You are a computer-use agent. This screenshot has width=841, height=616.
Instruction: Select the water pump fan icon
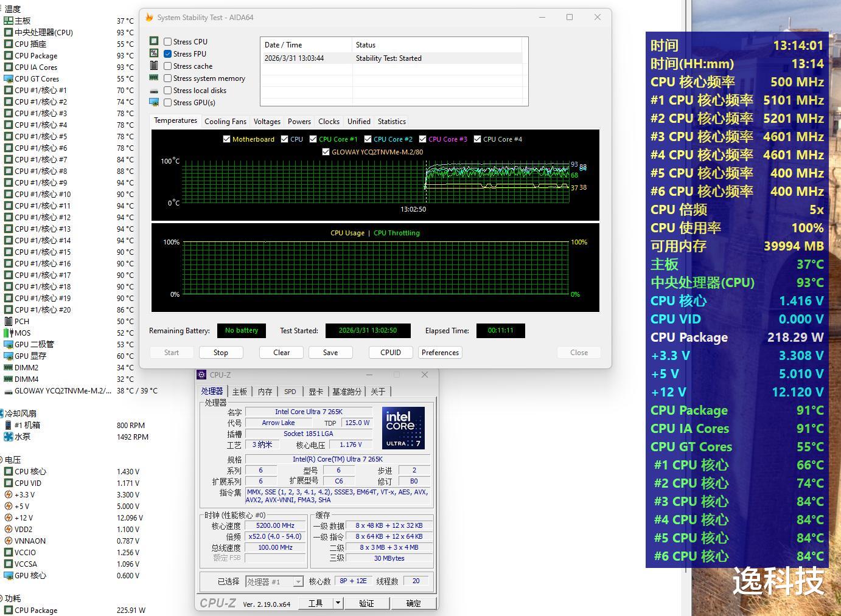tap(9, 437)
